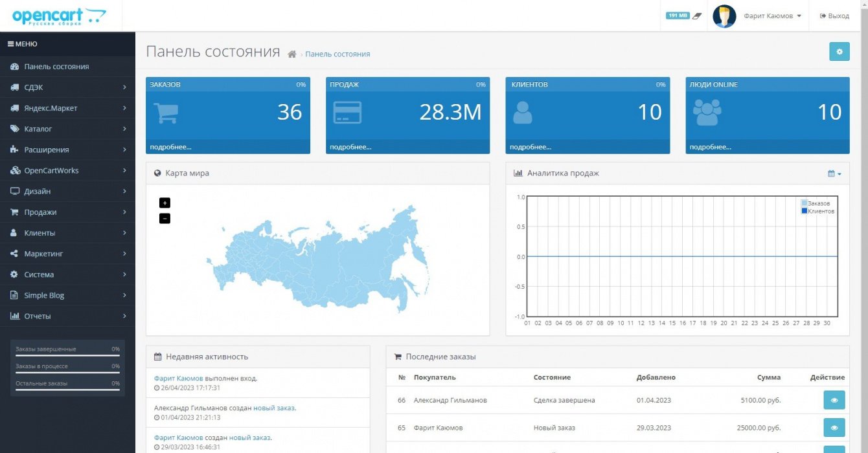Click the user avatar picture
Viewport: 868px width, 453px height.
pyautogui.click(x=724, y=16)
